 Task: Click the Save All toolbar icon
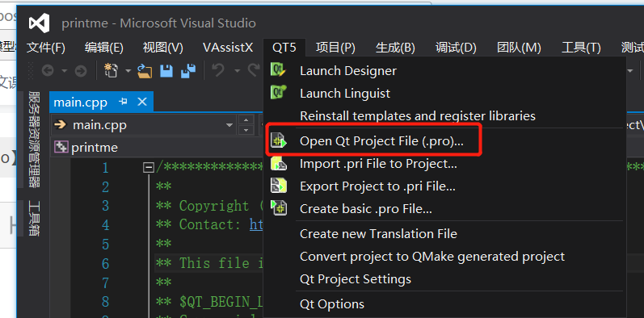pyautogui.click(x=188, y=71)
